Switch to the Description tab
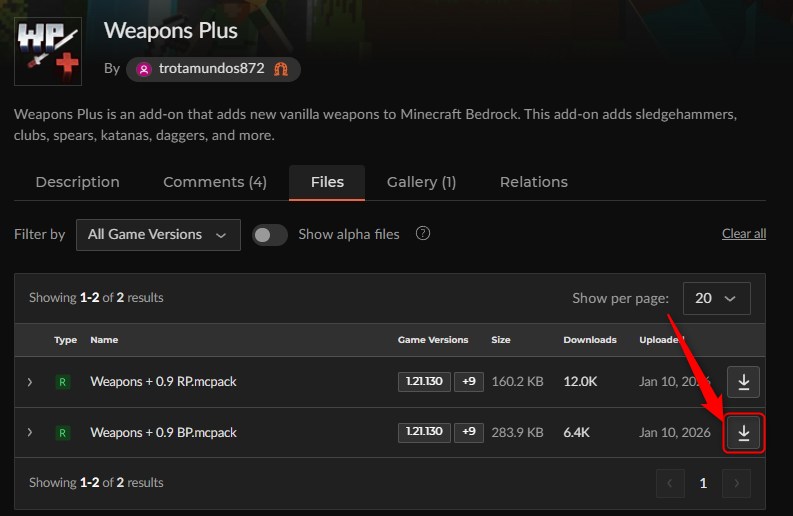Image resolution: width=793 pixels, height=516 pixels. (x=77, y=182)
